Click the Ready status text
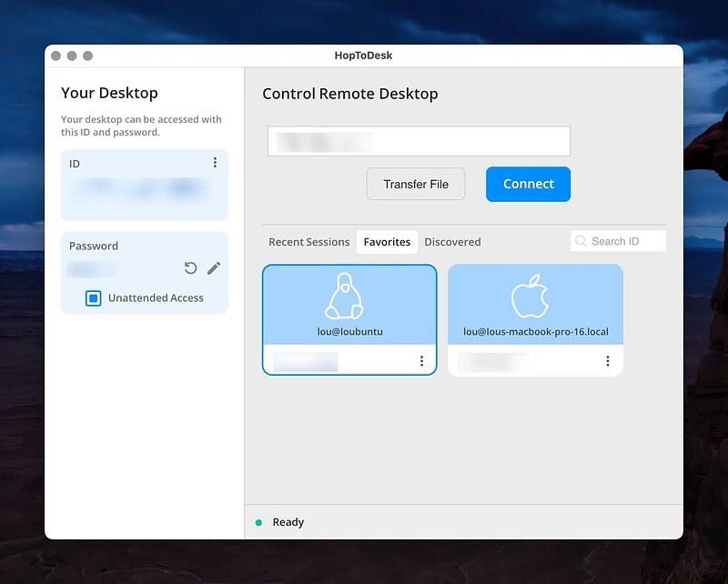The image size is (728, 584). 288,522
